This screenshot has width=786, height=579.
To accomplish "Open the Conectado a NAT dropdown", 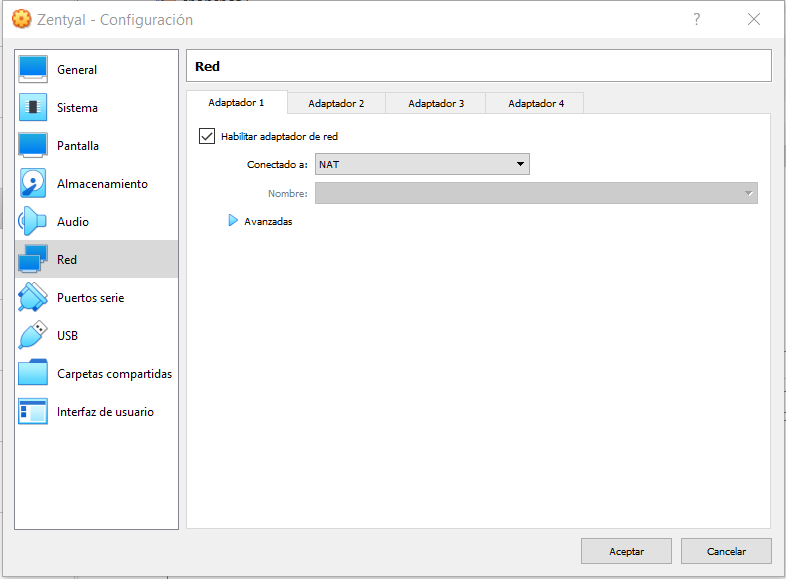I will coord(422,164).
